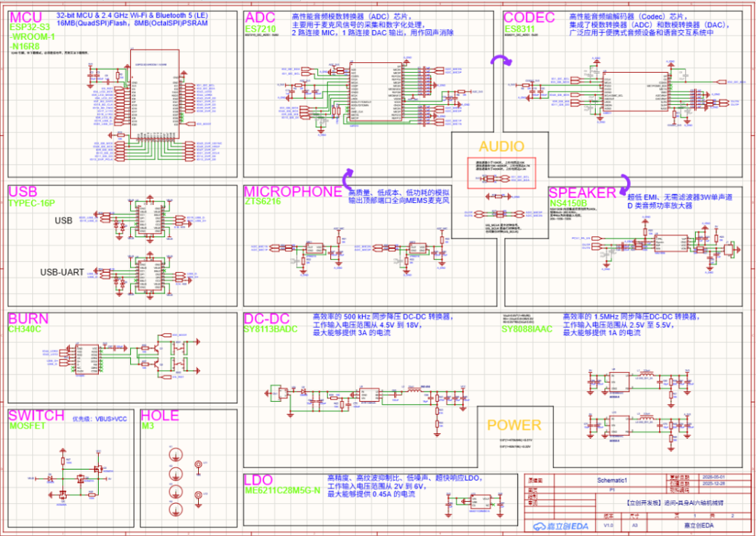The width and height of the screenshot is (756, 536).
Task: Select the MCU section title
Action: [x=26, y=17]
